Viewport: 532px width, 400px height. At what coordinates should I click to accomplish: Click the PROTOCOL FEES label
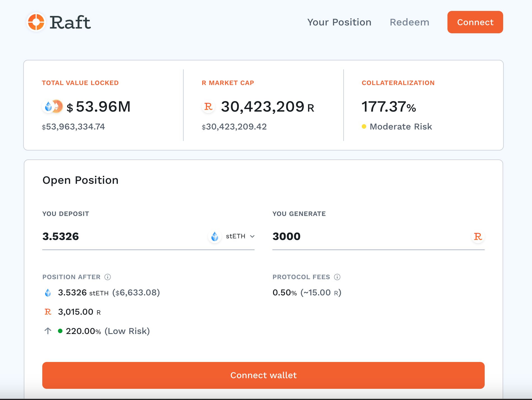coord(301,277)
